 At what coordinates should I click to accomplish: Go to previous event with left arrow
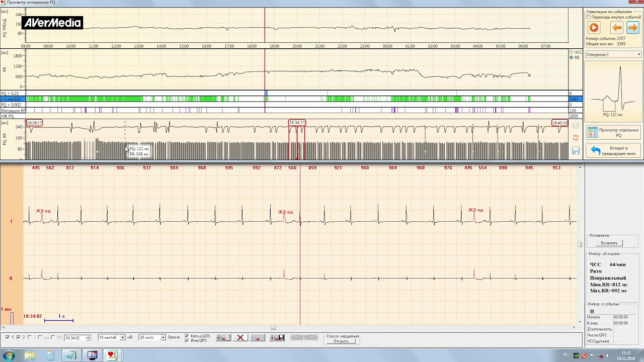pos(617,28)
